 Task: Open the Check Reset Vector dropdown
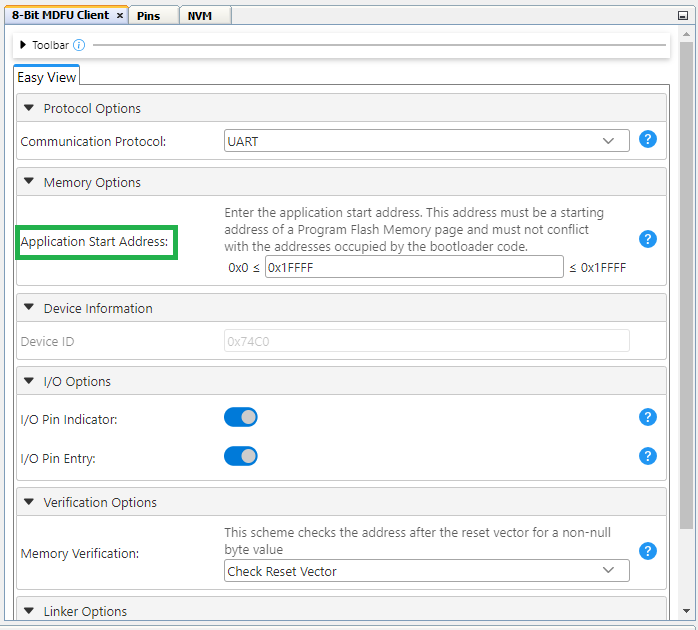tap(427, 571)
